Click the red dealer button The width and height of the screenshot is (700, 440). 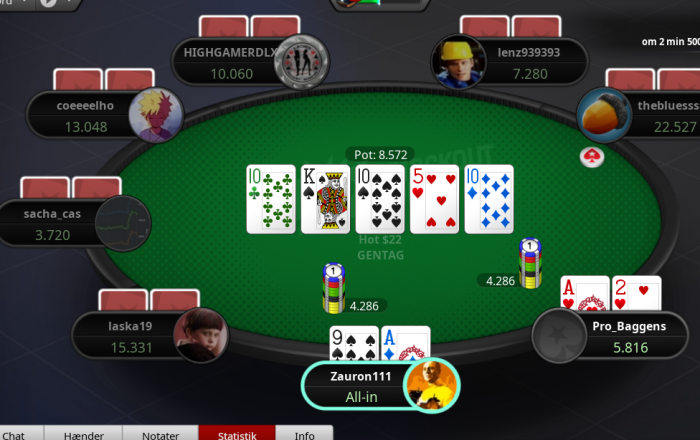tap(592, 157)
